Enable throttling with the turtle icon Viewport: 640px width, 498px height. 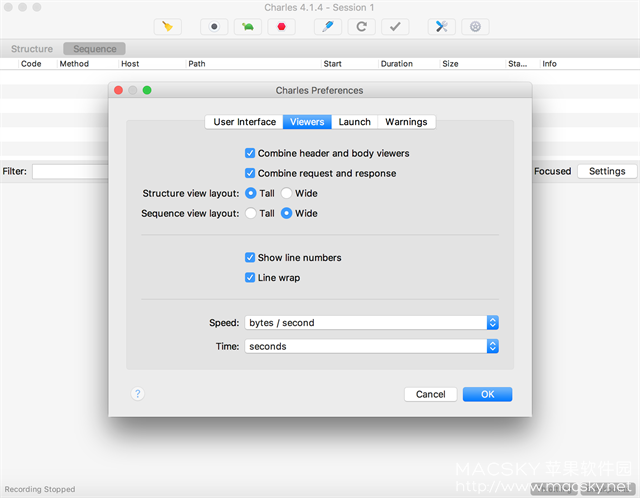(x=248, y=27)
